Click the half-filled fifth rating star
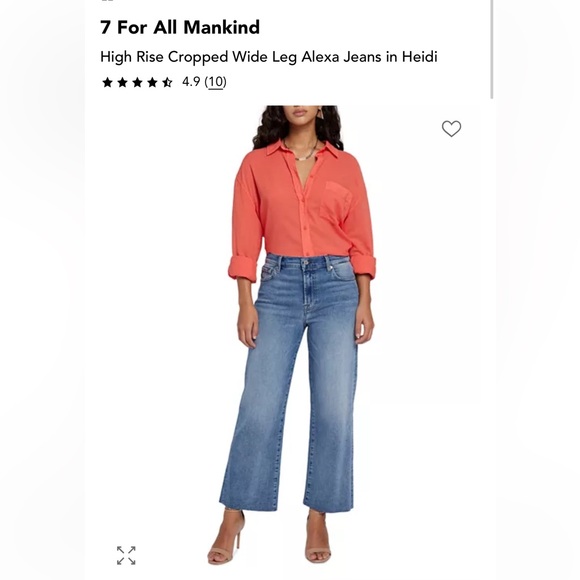Viewport: 580px width, 580px height. coord(167,82)
